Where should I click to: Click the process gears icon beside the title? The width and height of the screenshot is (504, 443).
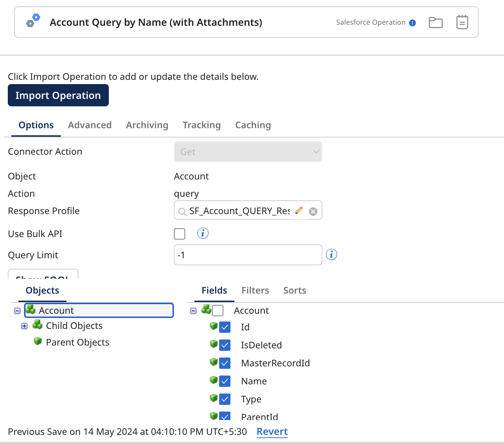(33, 20)
